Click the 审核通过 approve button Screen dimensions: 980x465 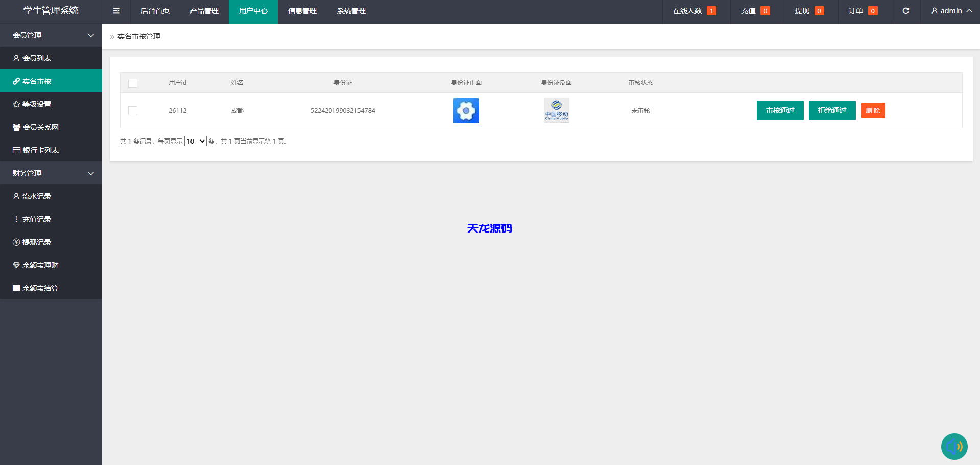780,110
